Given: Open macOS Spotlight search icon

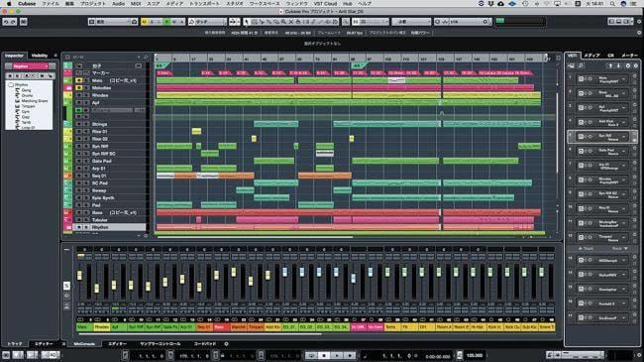Looking at the screenshot, I should tap(612, 3).
